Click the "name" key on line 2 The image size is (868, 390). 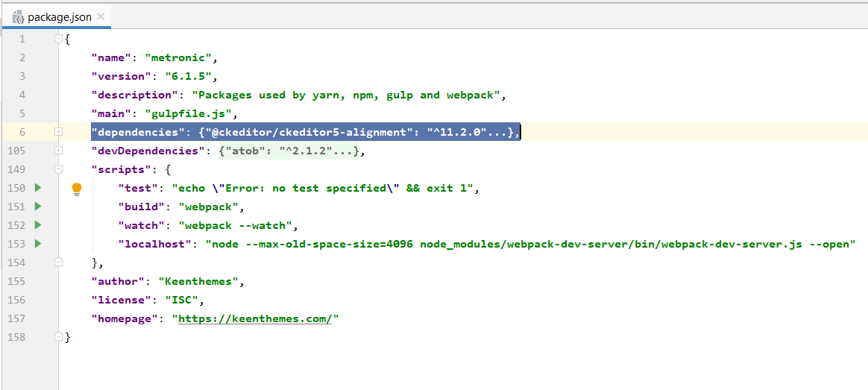coord(113,57)
